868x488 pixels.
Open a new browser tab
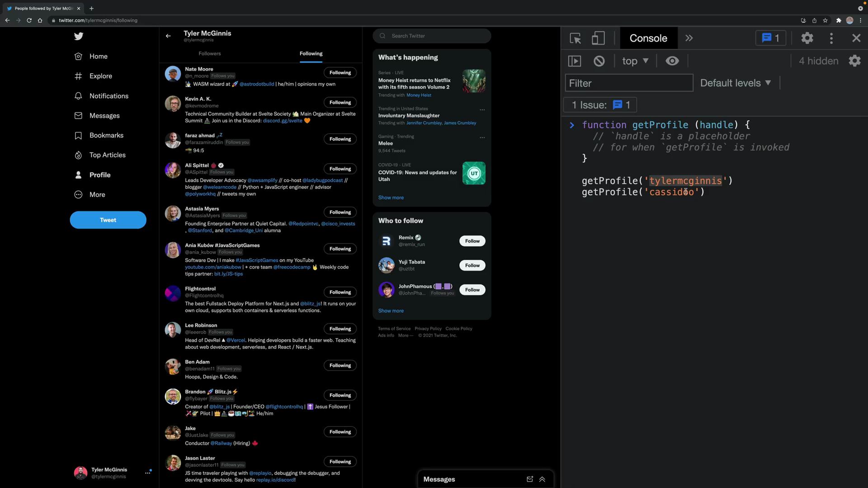(x=91, y=9)
